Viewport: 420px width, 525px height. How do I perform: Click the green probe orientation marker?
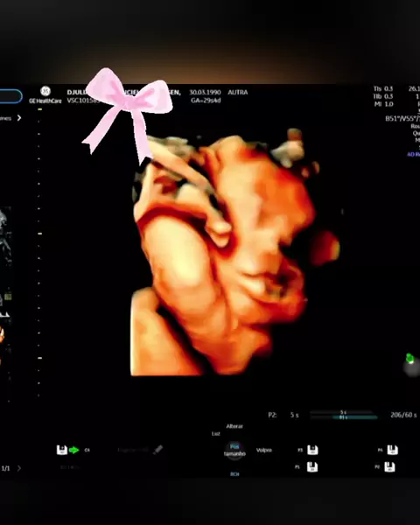click(x=409, y=358)
